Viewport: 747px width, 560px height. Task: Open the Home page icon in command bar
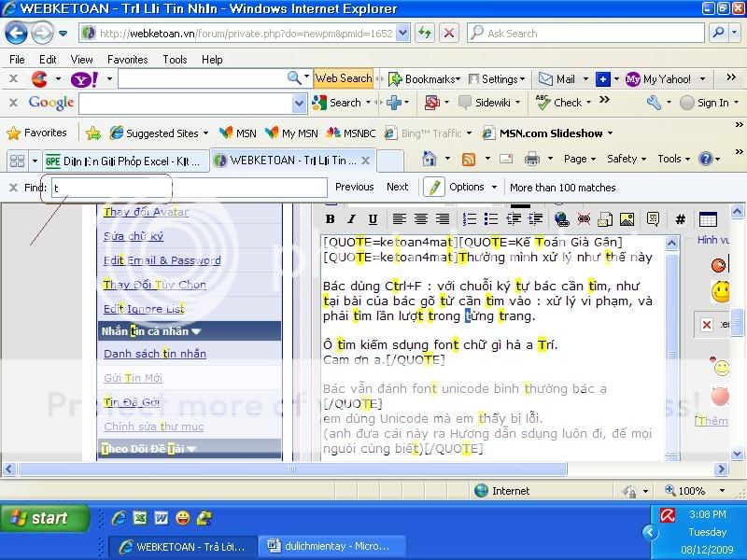pos(430,159)
